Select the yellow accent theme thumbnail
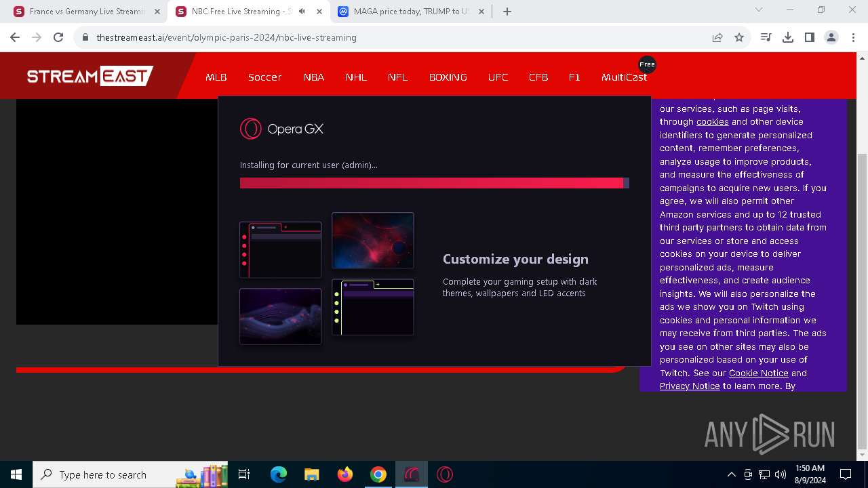 373,307
